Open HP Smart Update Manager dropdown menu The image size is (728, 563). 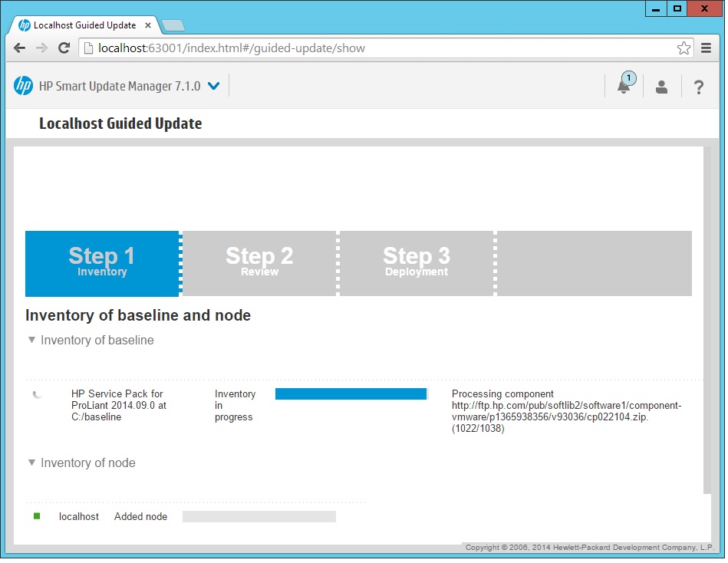tap(213, 86)
